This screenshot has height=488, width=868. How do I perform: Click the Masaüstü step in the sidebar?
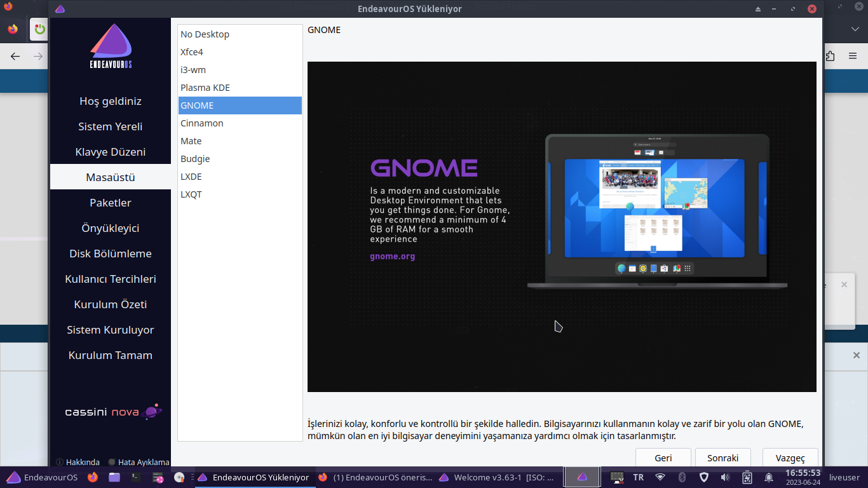[x=111, y=177]
